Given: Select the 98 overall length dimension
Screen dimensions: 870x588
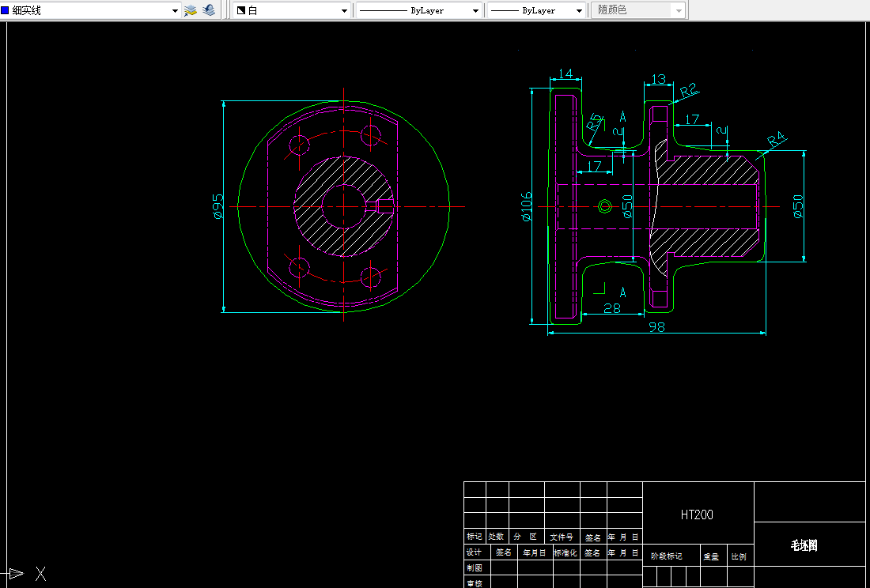Looking at the screenshot, I should [x=656, y=327].
